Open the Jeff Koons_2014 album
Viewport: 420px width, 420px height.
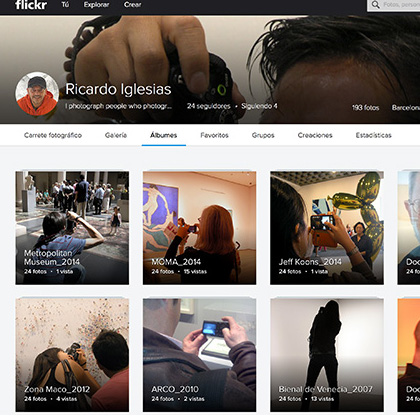tap(327, 228)
